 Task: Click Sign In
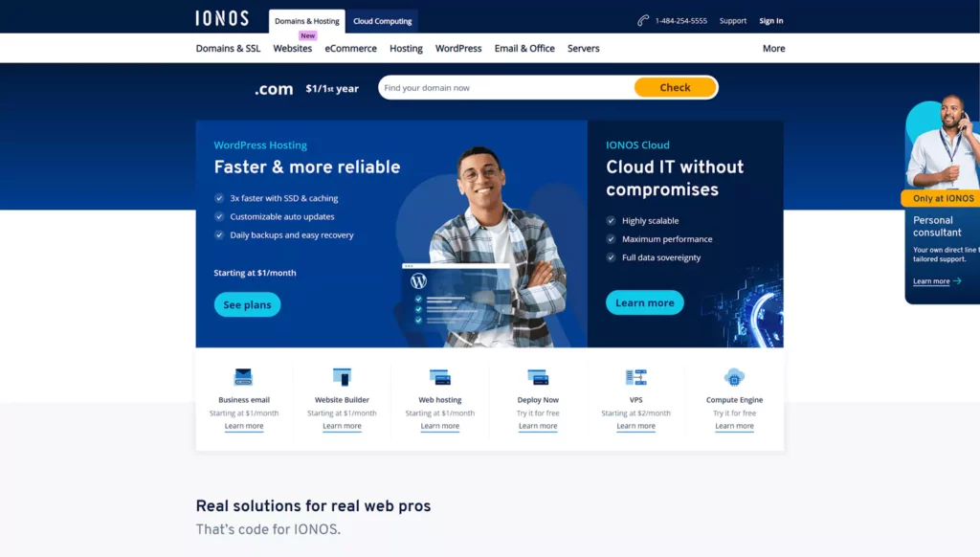[770, 21]
